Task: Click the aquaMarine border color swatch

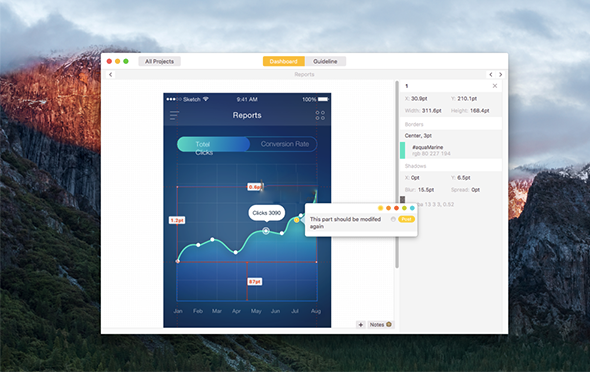Action: (402, 150)
